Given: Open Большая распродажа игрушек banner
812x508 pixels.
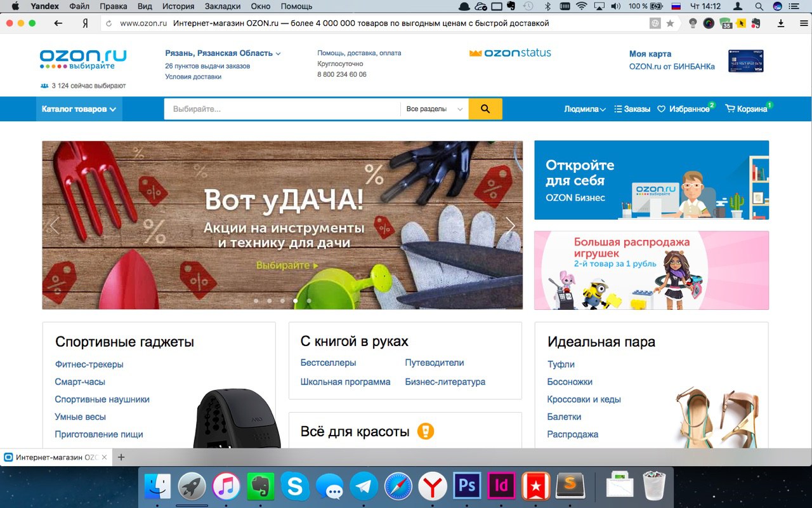Looking at the screenshot, I should point(652,271).
